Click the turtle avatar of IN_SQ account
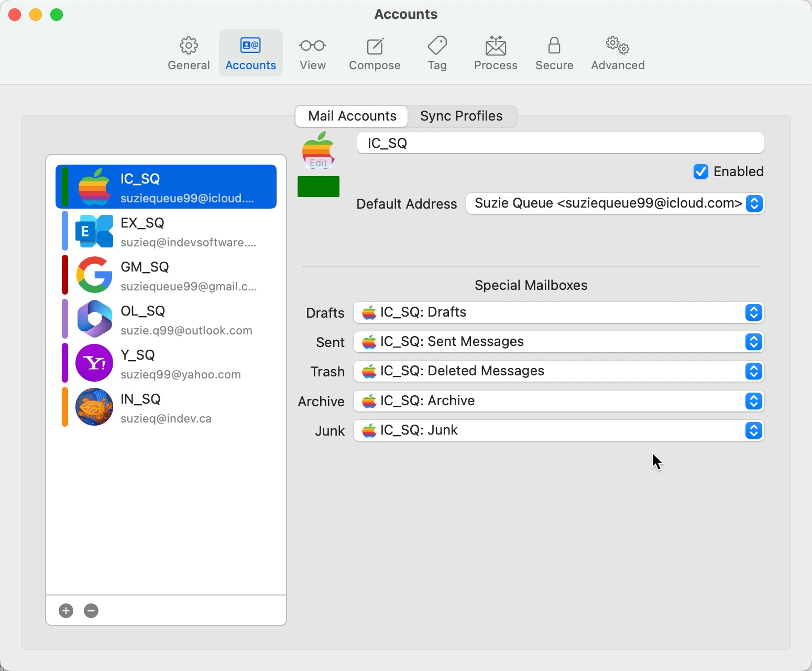 click(x=94, y=407)
